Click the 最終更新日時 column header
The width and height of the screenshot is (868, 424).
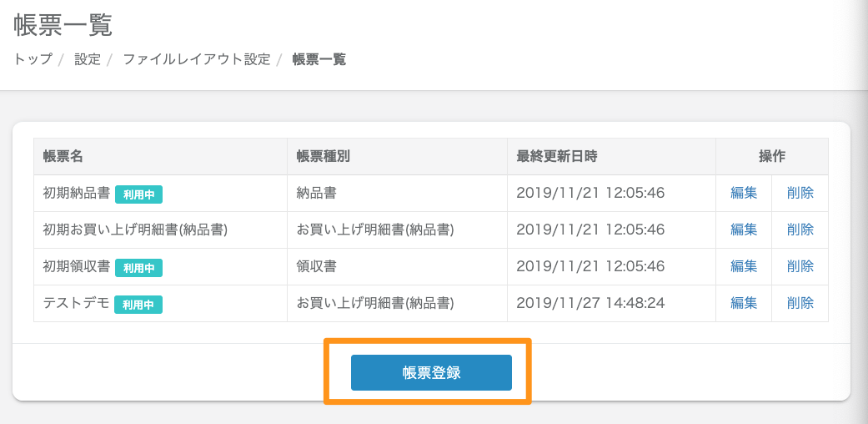[x=556, y=156]
